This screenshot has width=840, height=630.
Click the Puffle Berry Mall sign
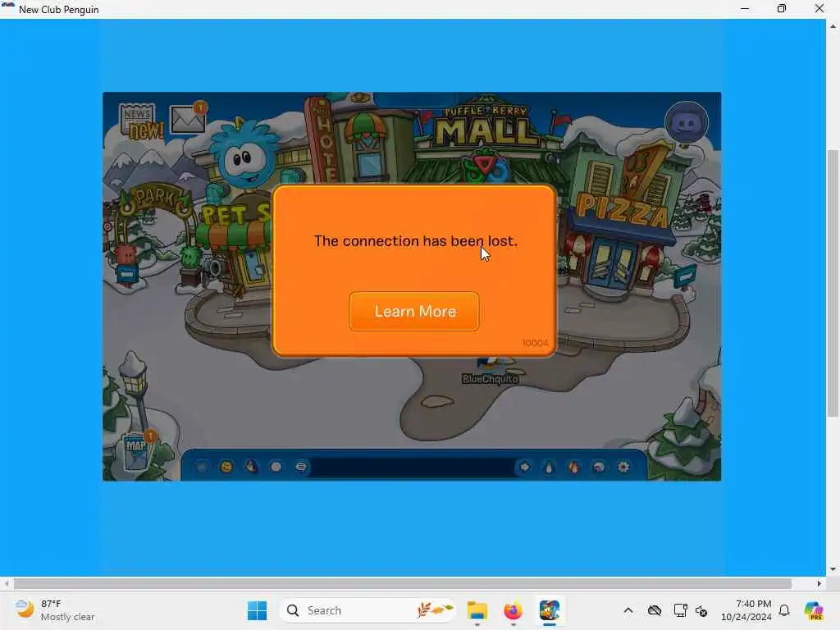pos(486,126)
